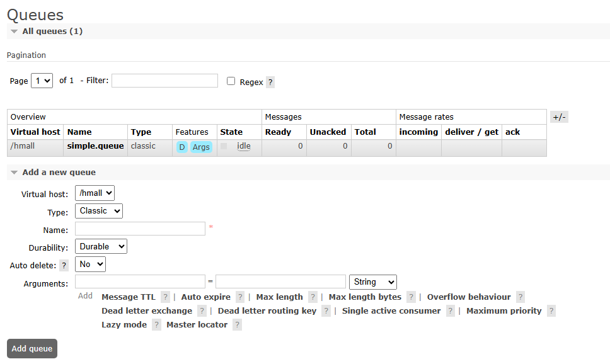Add the Auto expire argument
Viewport: 610px width, 364px height.
[x=206, y=297]
